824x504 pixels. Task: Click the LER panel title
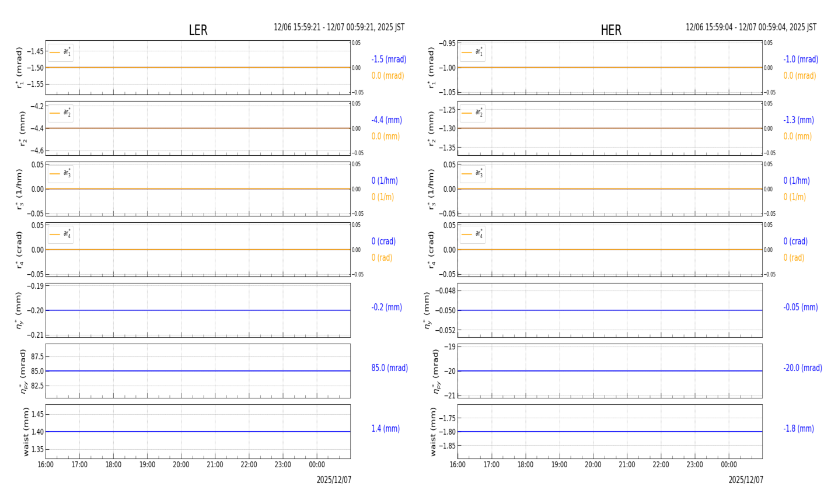(198, 30)
